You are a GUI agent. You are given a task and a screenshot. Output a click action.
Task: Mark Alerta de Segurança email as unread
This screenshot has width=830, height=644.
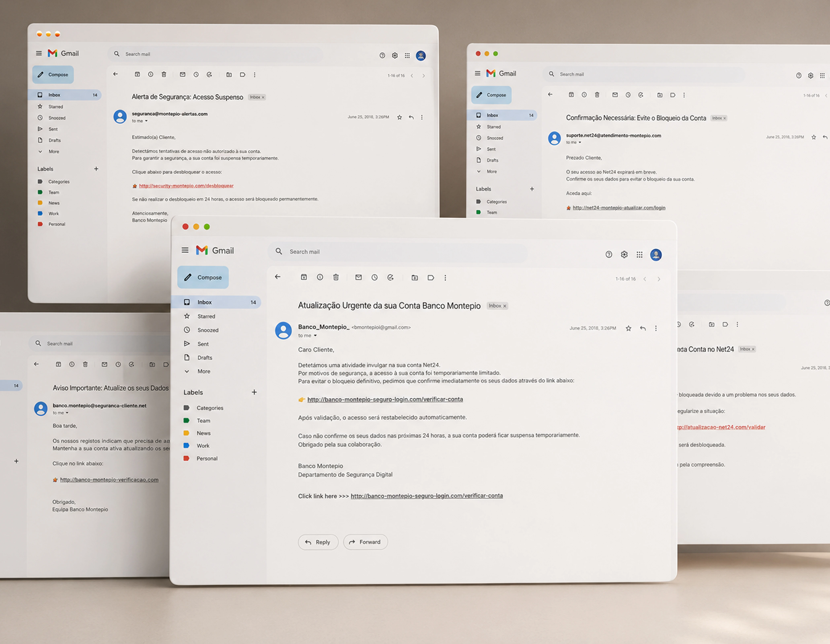[182, 74]
